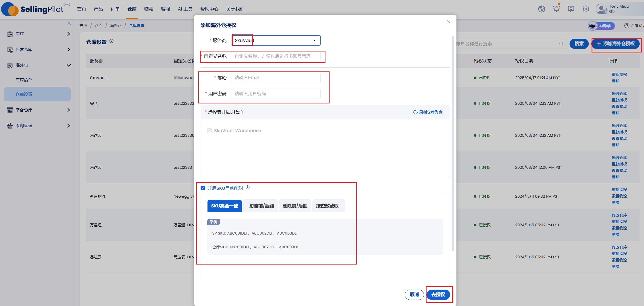The height and width of the screenshot is (306, 644).
Task: Click the 添加海外仓授权 button
Action: click(x=616, y=44)
